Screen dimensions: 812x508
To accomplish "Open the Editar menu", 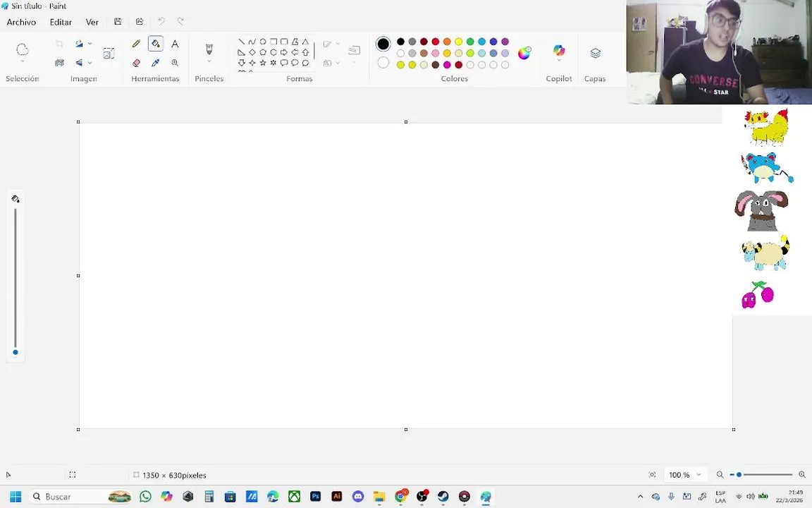I will coord(61,23).
